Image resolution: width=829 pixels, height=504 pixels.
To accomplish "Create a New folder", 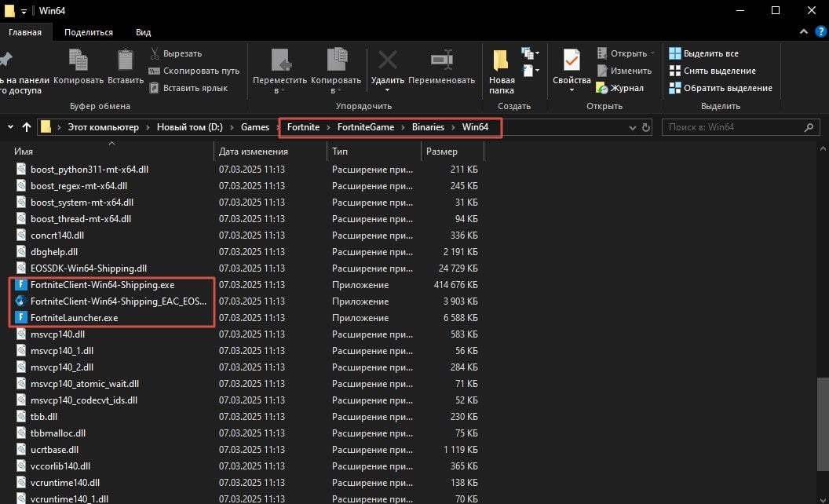I will tap(501, 71).
